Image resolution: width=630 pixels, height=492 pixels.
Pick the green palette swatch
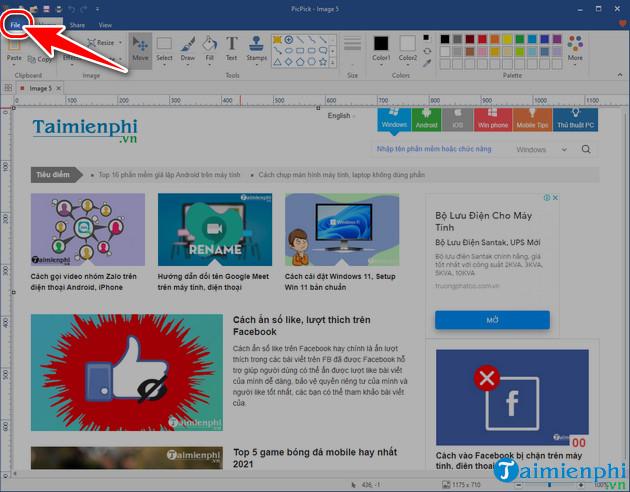(520, 39)
